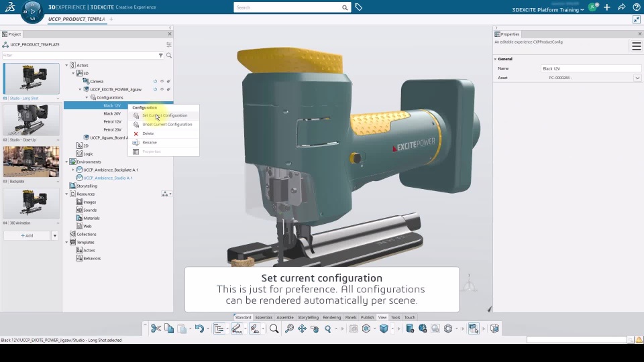
Task: Click the Zoom tool icon in toolbar
Action: (x=328, y=328)
